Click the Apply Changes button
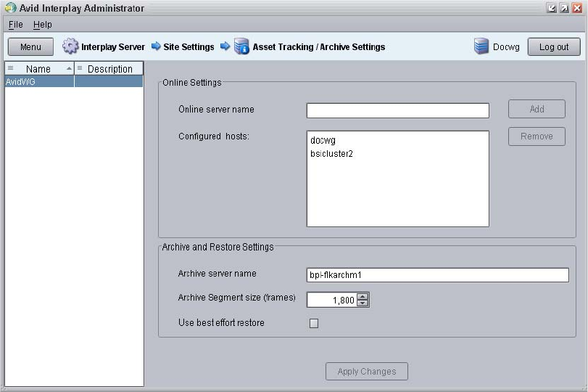The width and height of the screenshot is (588, 392). click(x=367, y=372)
